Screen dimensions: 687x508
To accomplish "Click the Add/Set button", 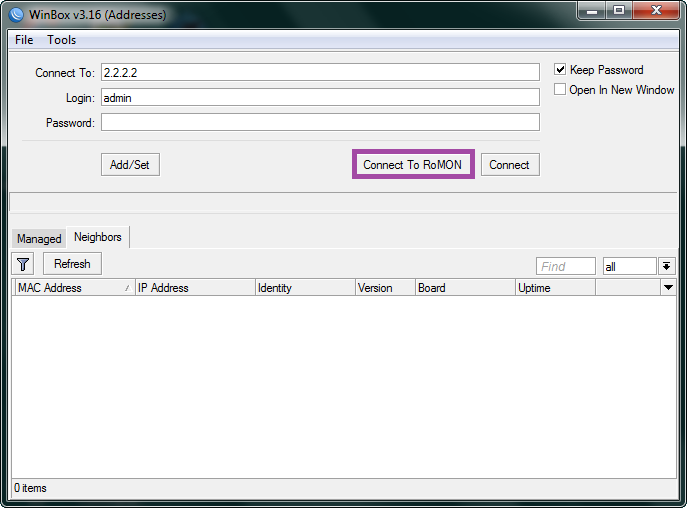I will [x=130, y=164].
